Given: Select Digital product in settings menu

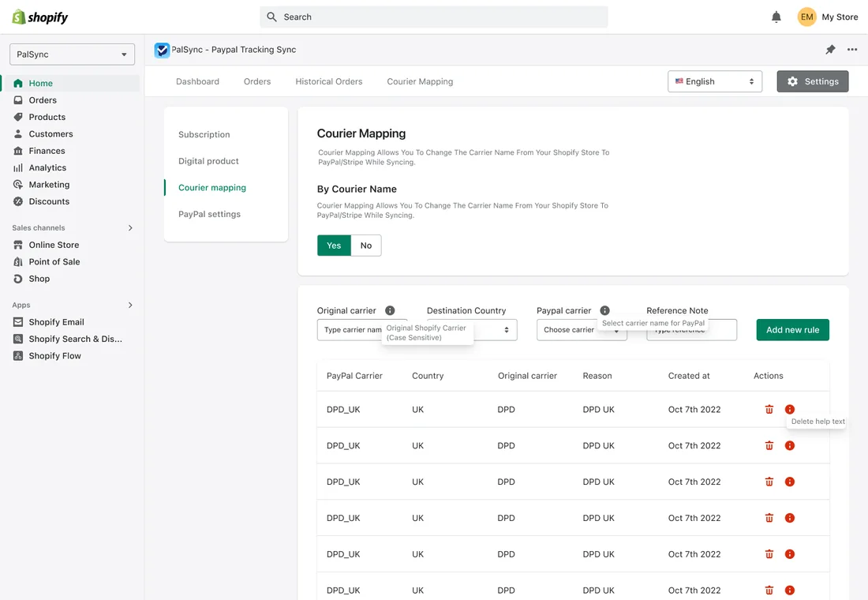Looking at the screenshot, I should tap(208, 161).
